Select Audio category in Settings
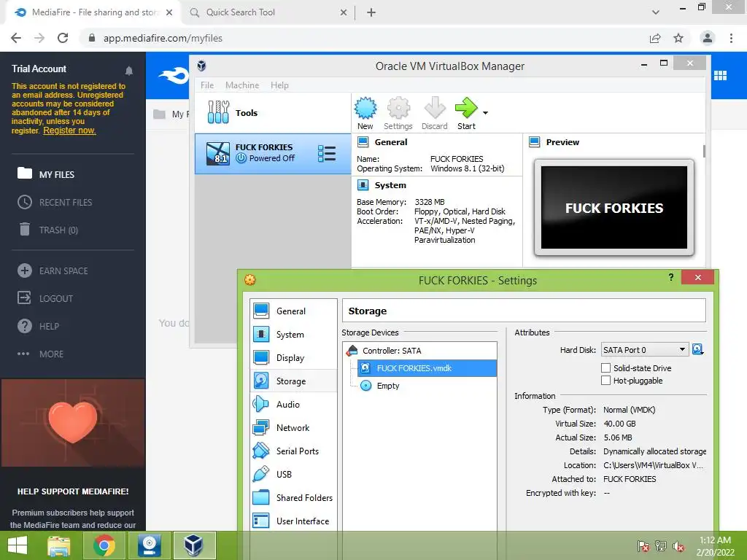The image size is (747, 560). (293, 404)
